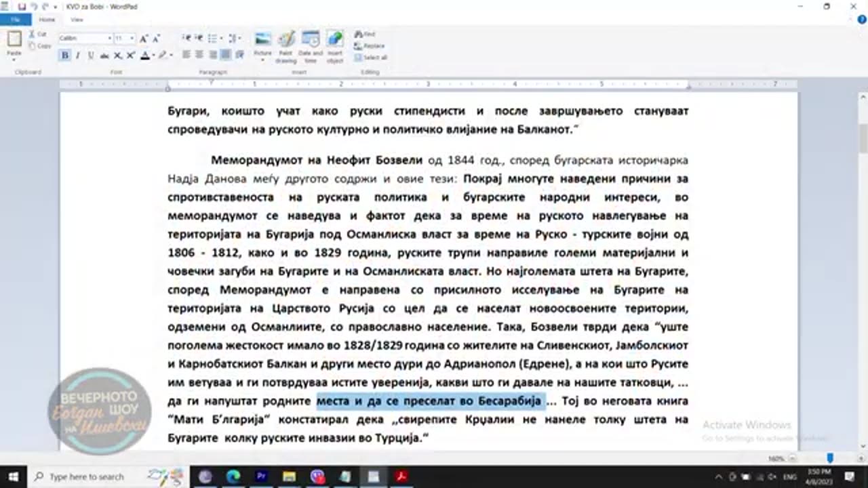Click the bullet list icon
This screenshot has width=868, height=488.
212,38
